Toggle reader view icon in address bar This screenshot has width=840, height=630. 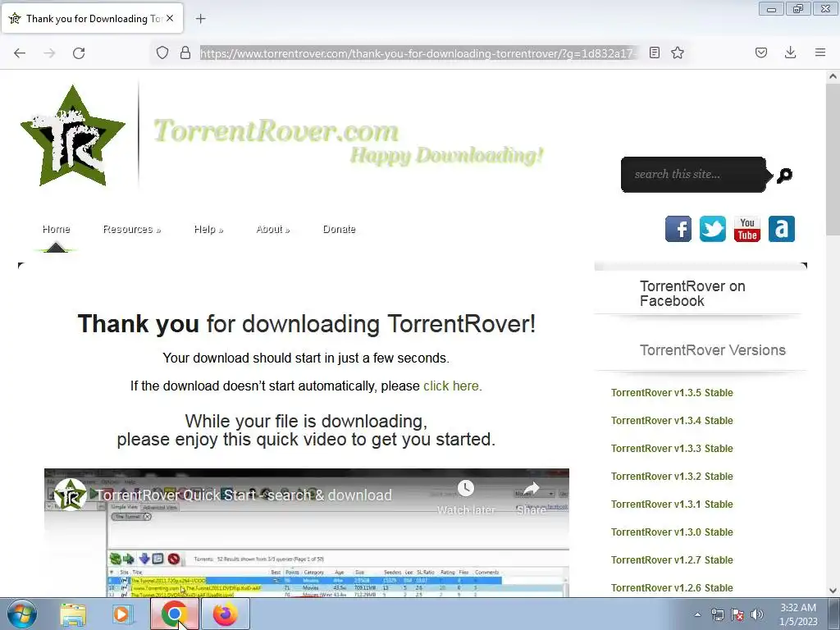click(x=654, y=52)
